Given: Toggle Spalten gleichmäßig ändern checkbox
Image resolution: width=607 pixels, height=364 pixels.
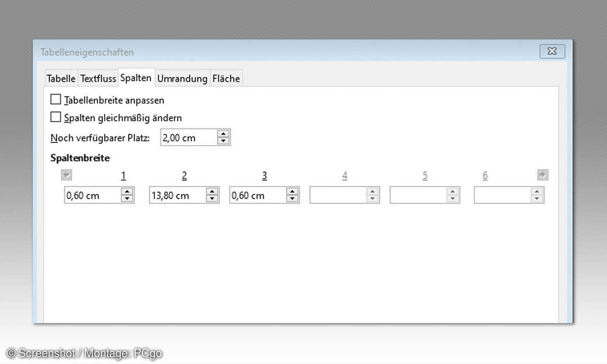Looking at the screenshot, I should click(x=56, y=117).
